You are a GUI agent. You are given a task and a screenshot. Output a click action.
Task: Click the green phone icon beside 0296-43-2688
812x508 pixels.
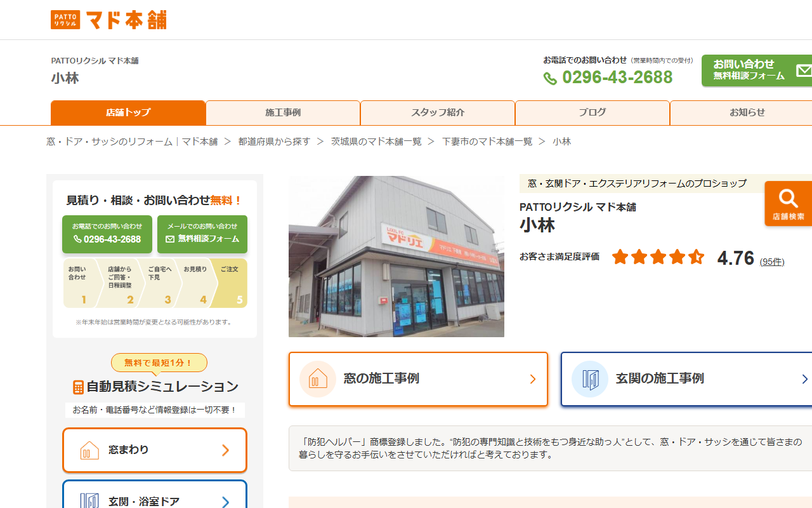click(x=550, y=78)
